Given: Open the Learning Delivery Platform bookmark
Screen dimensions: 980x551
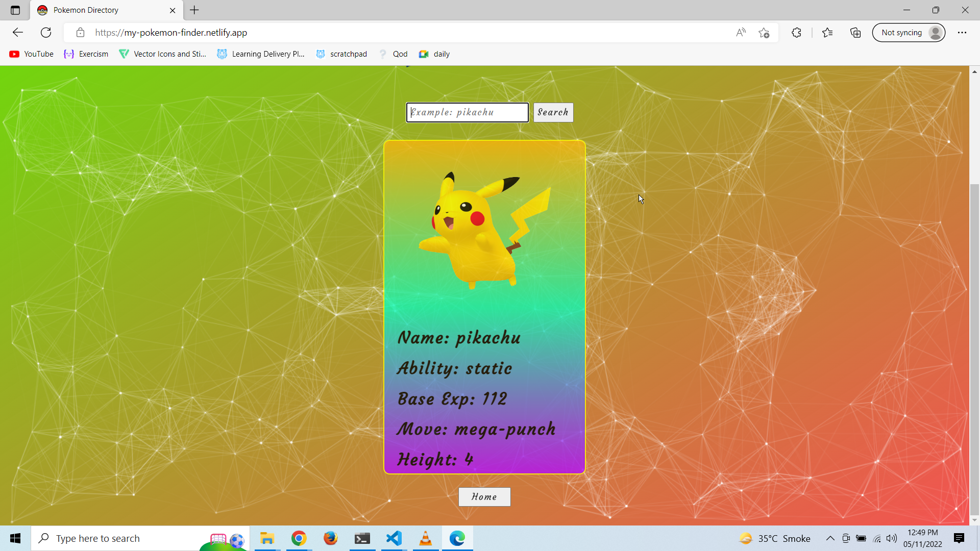Looking at the screenshot, I should pos(261,54).
